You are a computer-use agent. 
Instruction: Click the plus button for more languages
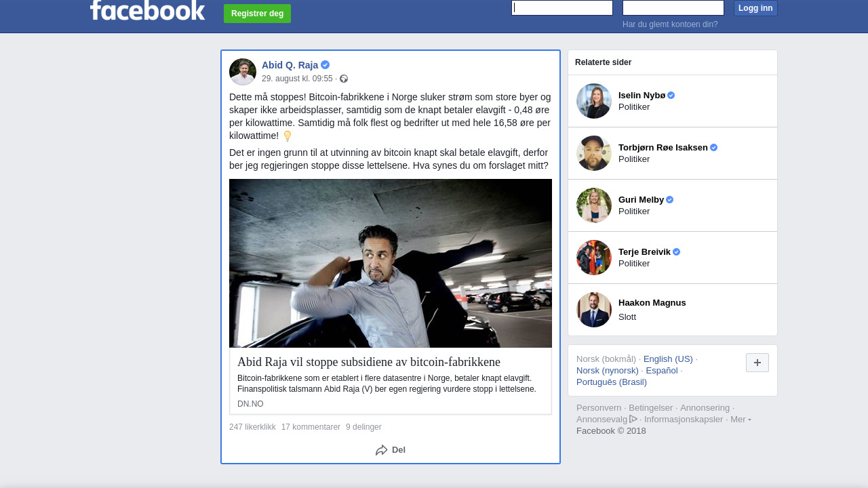(x=757, y=363)
